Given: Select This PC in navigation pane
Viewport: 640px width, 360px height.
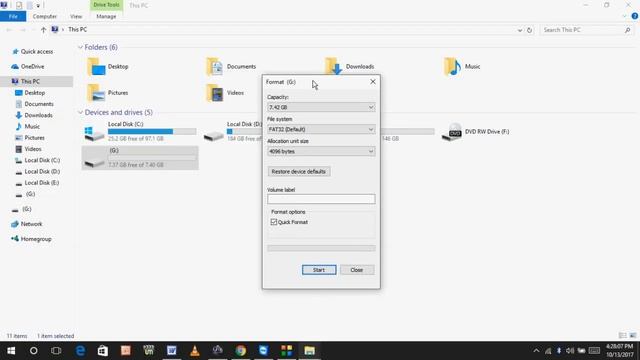Looking at the screenshot, I should [30, 81].
